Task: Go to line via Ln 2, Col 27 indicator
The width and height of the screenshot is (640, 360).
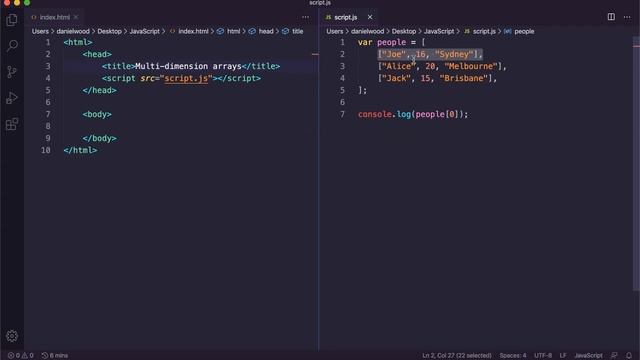Action: 457,356
